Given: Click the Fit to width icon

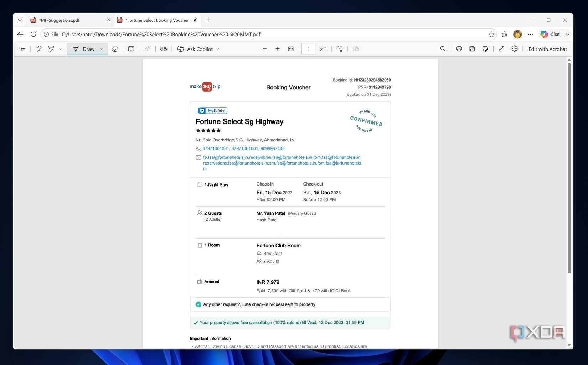Looking at the screenshot, I should click(x=291, y=49).
